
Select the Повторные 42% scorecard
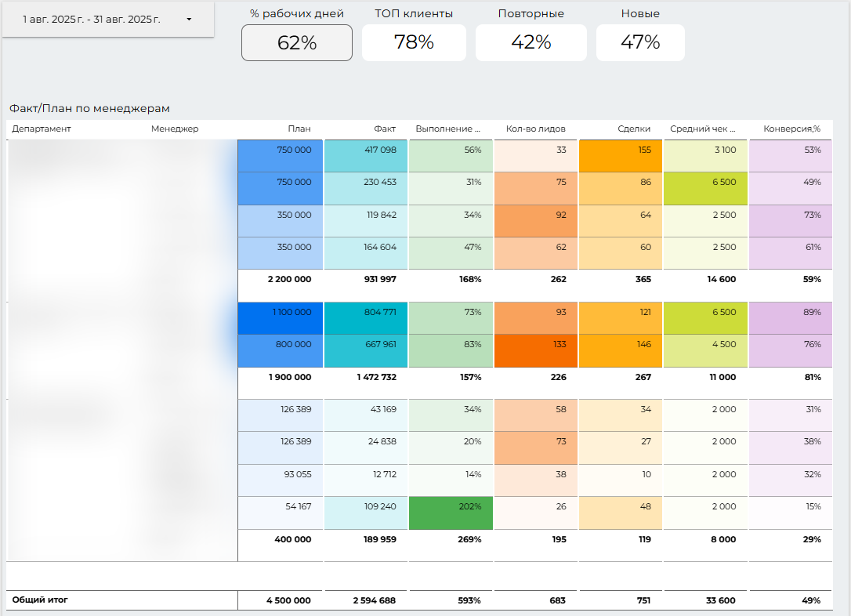[531, 42]
